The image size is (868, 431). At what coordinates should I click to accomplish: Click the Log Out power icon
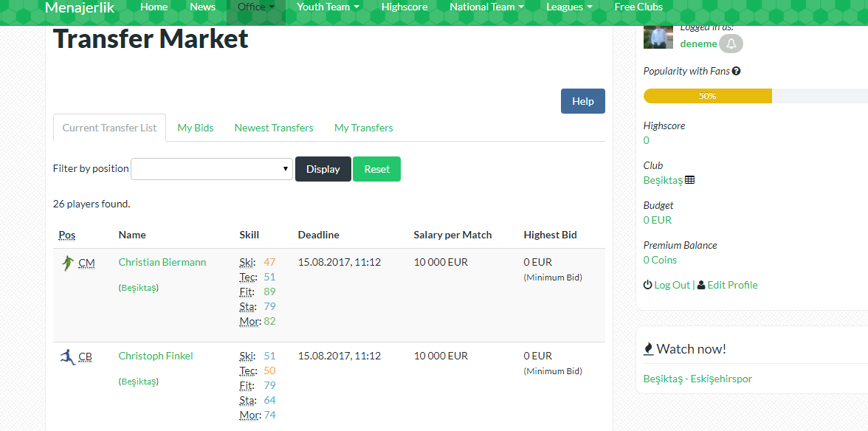[x=648, y=285]
